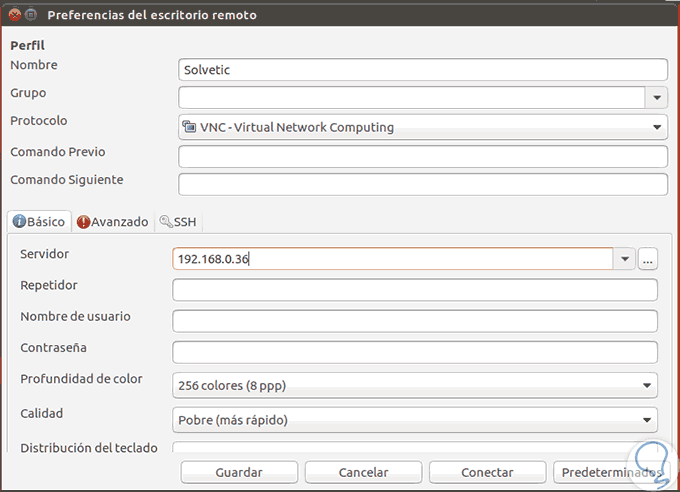Expand the Servidor history dropdown arrow
The height and width of the screenshot is (492, 680).
pyautogui.click(x=625, y=259)
